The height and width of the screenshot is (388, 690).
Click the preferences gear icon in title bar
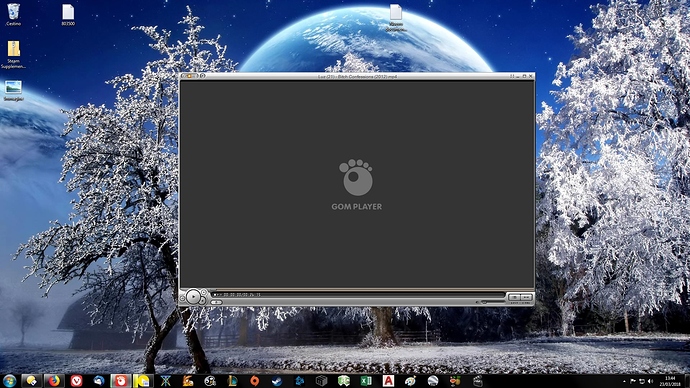click(202, 76)
